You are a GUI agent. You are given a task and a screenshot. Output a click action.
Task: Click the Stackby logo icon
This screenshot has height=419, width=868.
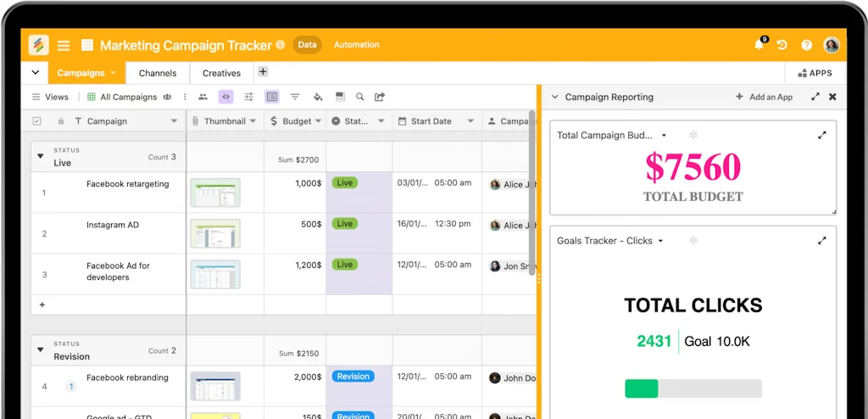click(38, 45)
